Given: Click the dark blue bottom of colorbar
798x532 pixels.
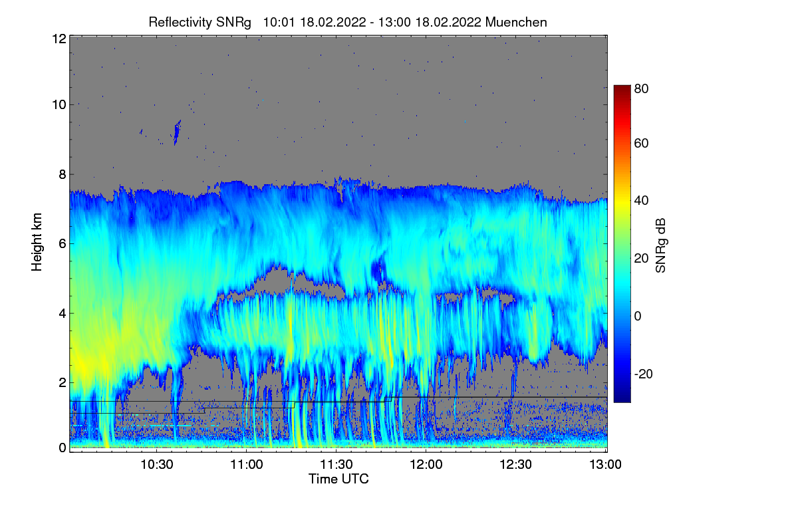Looking at the screenshot, I should (x=622, y=396).
